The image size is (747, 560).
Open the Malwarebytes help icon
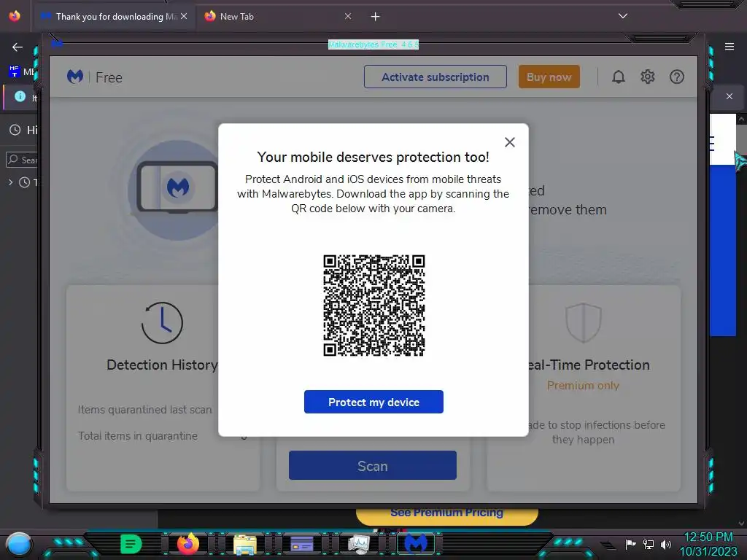(x=676, y=77)
